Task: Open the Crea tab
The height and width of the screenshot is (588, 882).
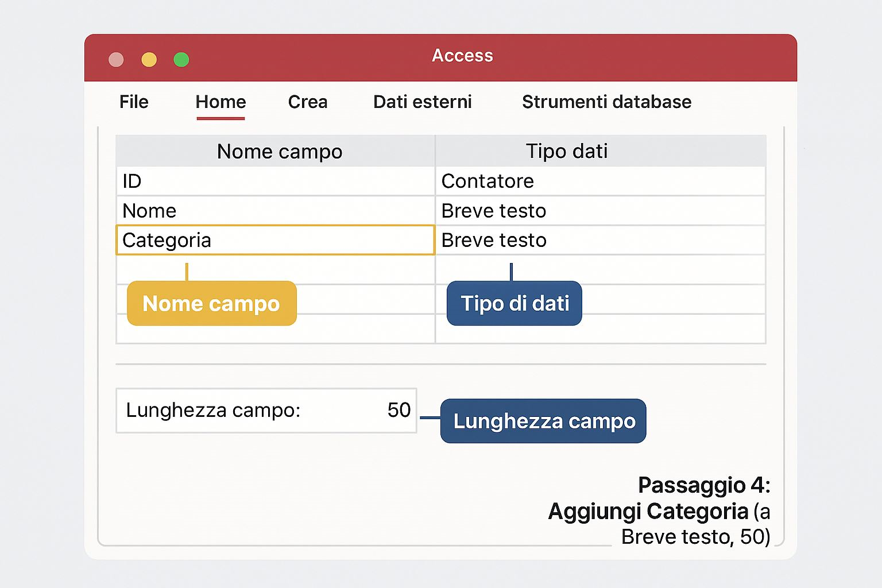Action: [x=308, y=102]
